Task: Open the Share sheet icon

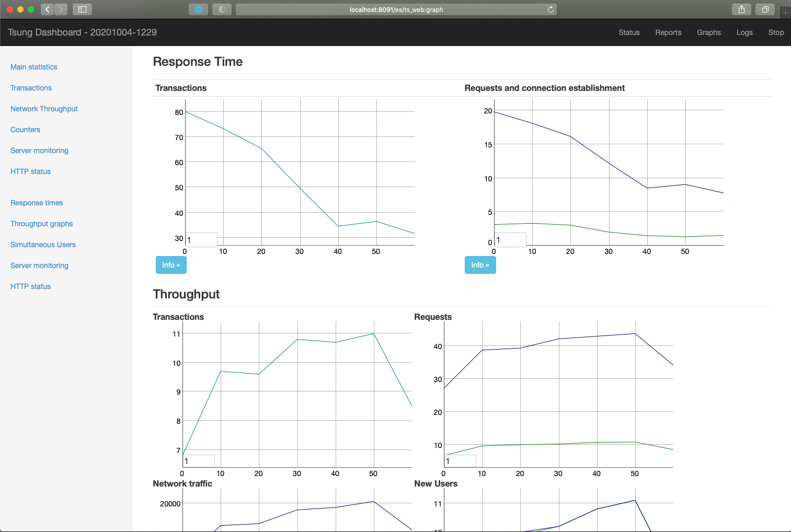Action: pos(741,9)
